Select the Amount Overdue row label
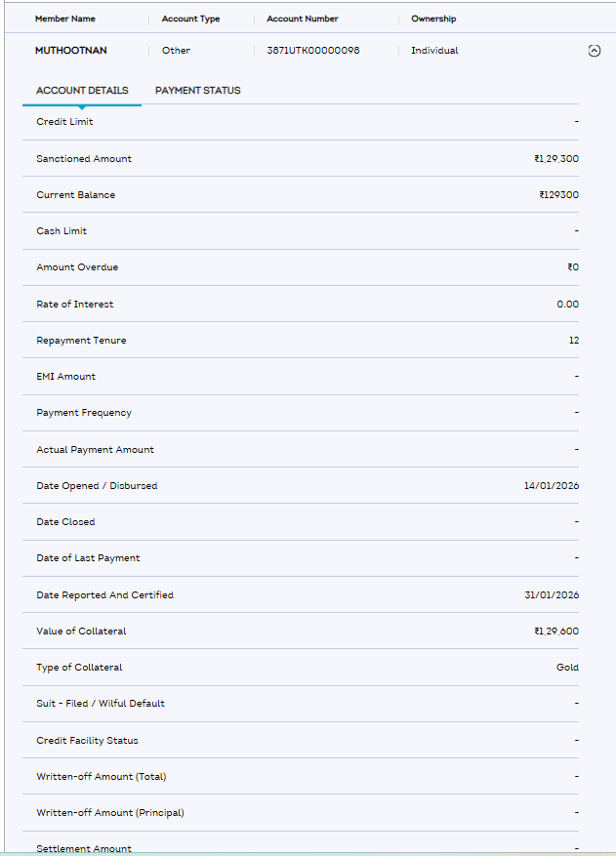Viewport: 616px width, 856px height. 77,267
